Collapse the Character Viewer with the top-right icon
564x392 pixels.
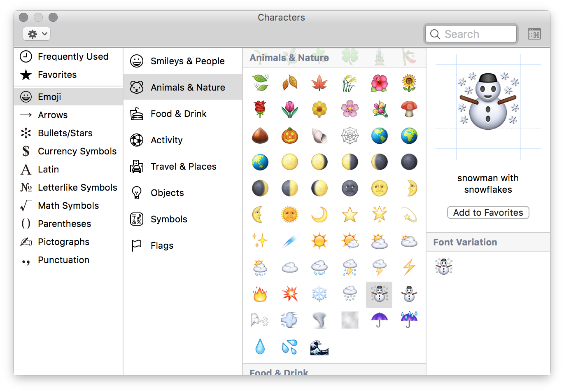tap(534, 34)
